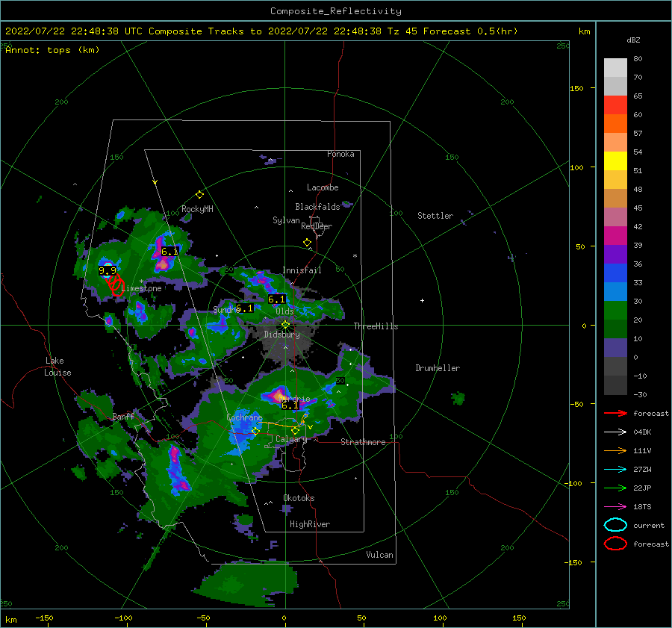The width and height of the screenshot is (672, 628).
Task: Click the 'Tz 45' header text
Action: tap(402, 31)
